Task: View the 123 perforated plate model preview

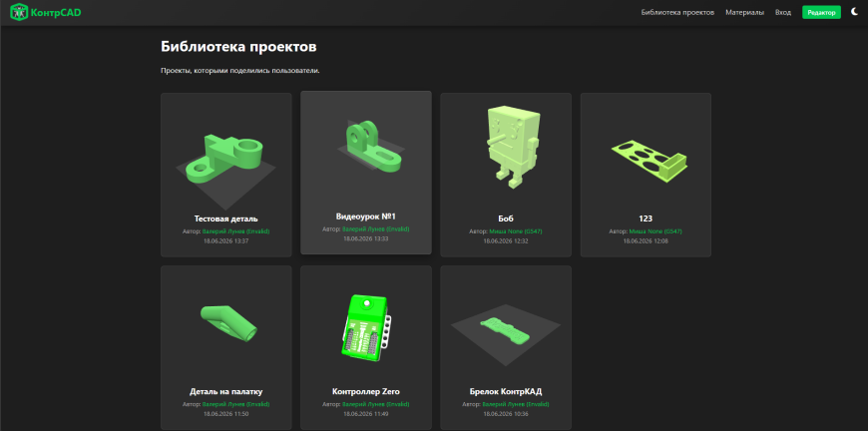Action: pos(650,161)
